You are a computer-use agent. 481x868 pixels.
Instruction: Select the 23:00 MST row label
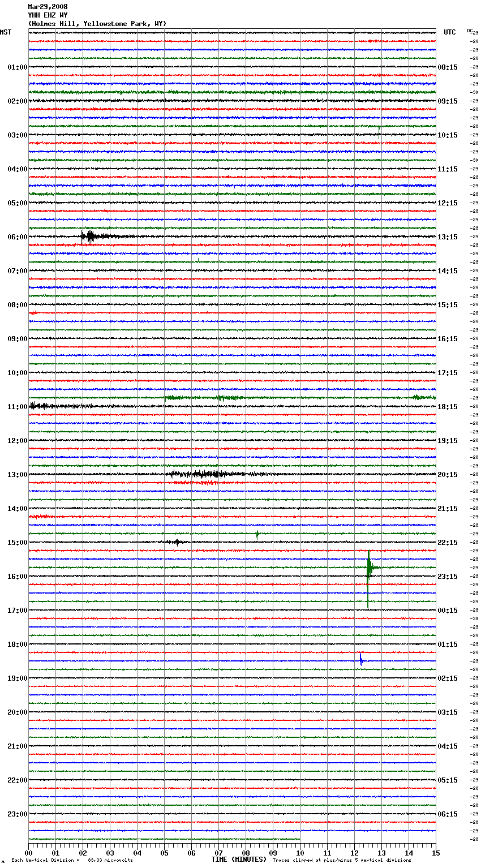coord(17,814)
